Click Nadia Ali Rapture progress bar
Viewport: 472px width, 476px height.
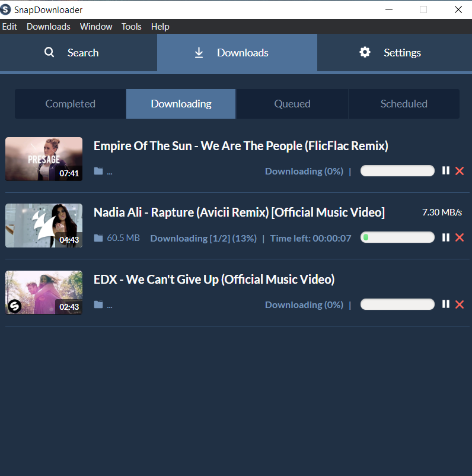tap(397, 237)
